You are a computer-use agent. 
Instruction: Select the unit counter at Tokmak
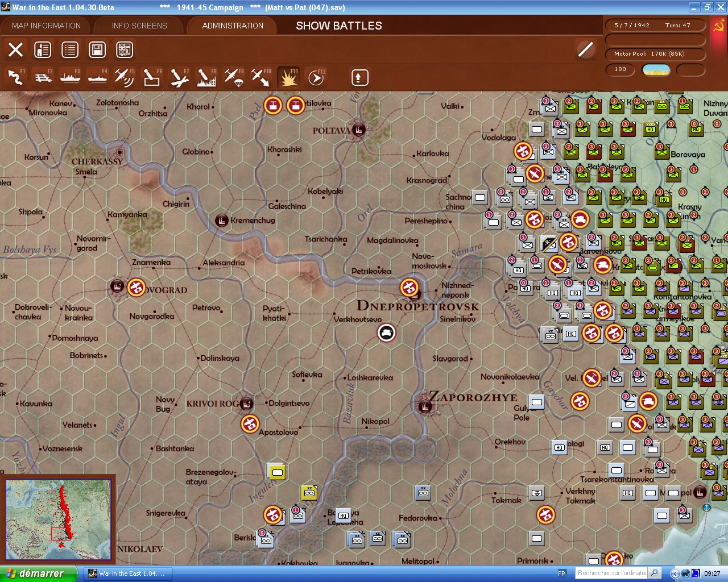point(537,493)
